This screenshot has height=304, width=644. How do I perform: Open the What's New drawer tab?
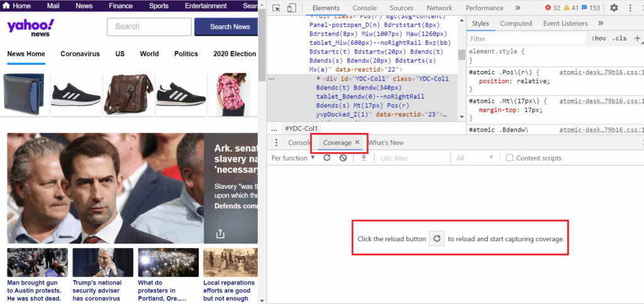click(x=386, y=142)
